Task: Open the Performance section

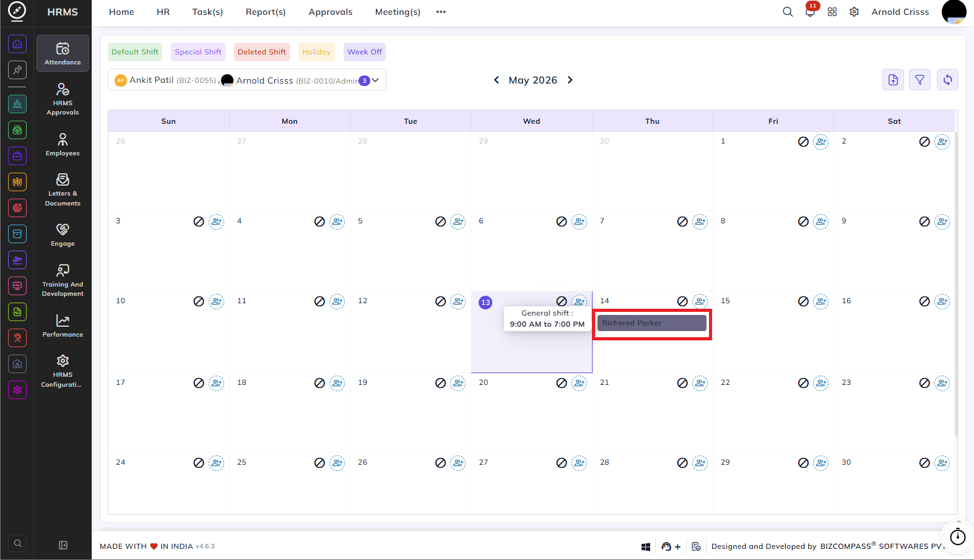Action: coord(63,325)
